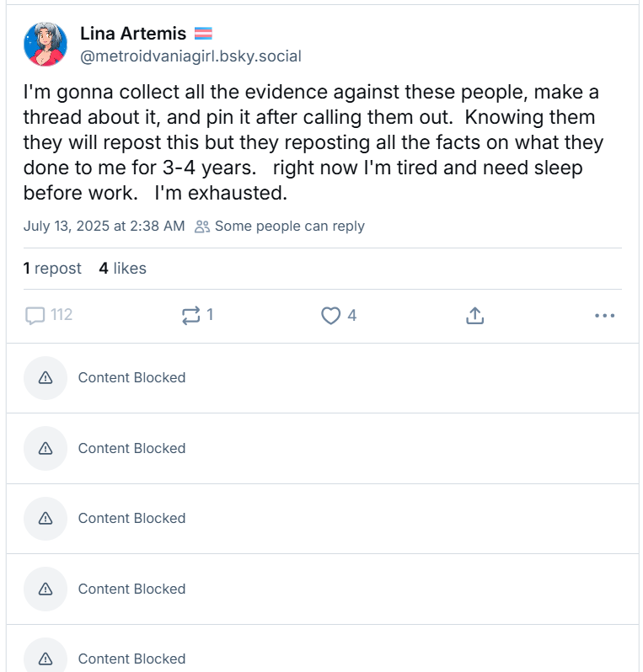Click the @metroidvaniagirl.bsky.social handle
This screenshot has width=643, height=672.
[190, 56]
